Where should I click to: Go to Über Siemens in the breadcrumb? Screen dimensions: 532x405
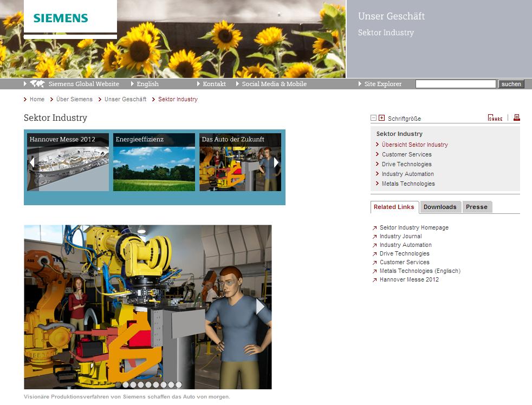[74, 99]
